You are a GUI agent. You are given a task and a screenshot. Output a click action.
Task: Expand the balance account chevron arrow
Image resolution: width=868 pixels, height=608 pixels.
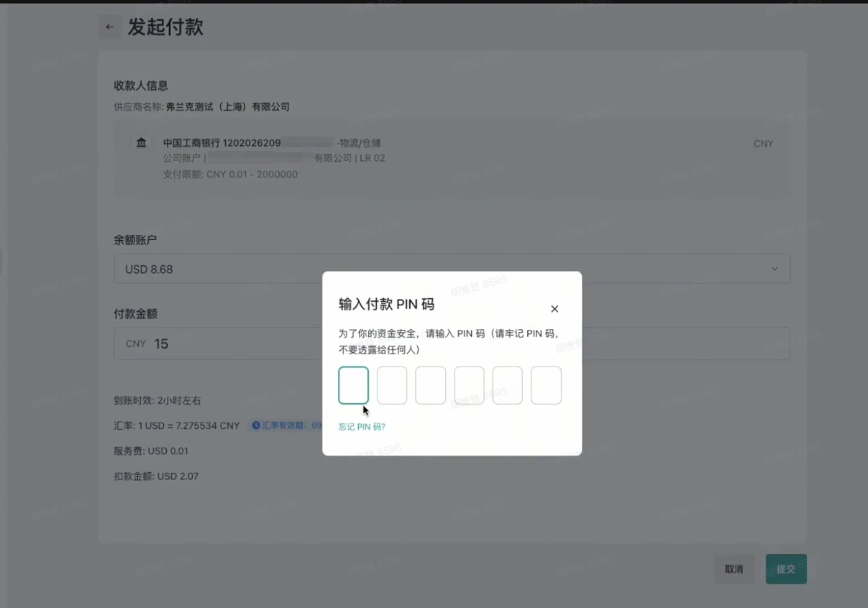(775, 269)
